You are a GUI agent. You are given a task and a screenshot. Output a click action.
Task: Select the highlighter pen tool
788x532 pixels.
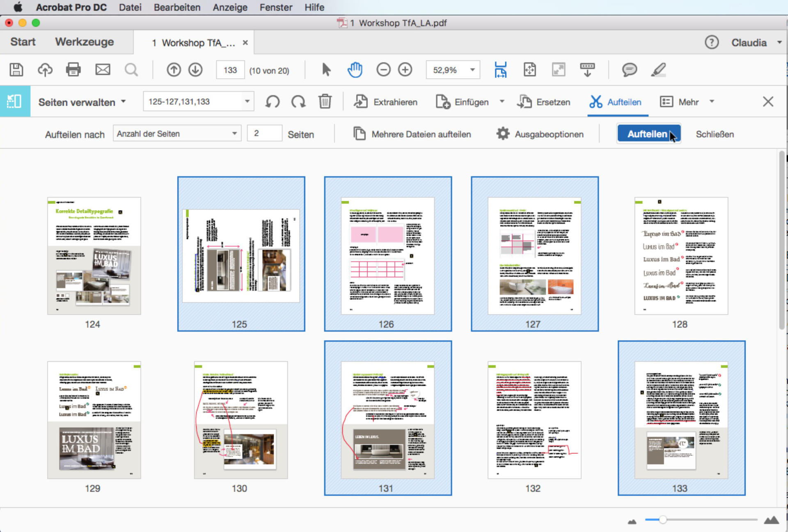[658, 70]
